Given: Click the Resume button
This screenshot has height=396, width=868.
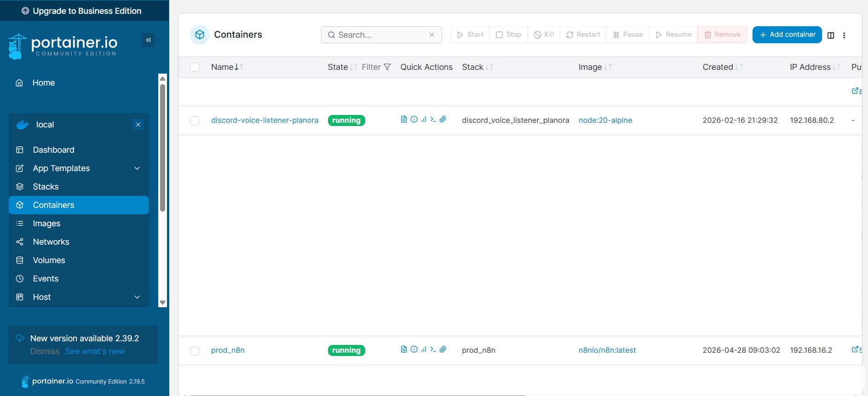Looking at the screenshot, I should click(673, 34).
